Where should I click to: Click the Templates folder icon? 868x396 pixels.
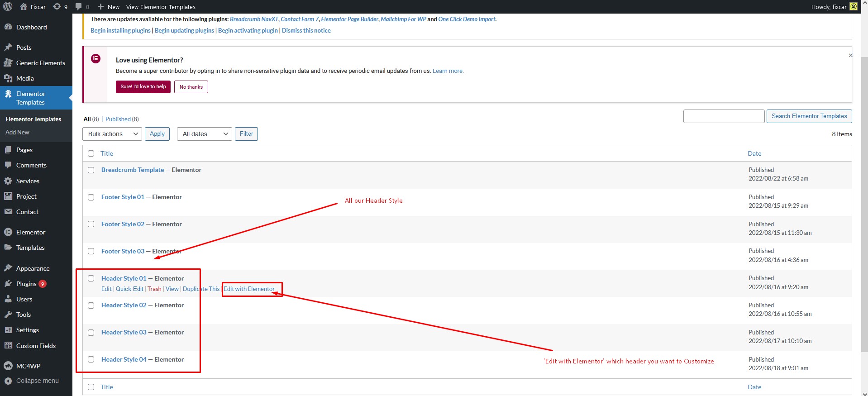pyautogui.click(x=8, y=248)
